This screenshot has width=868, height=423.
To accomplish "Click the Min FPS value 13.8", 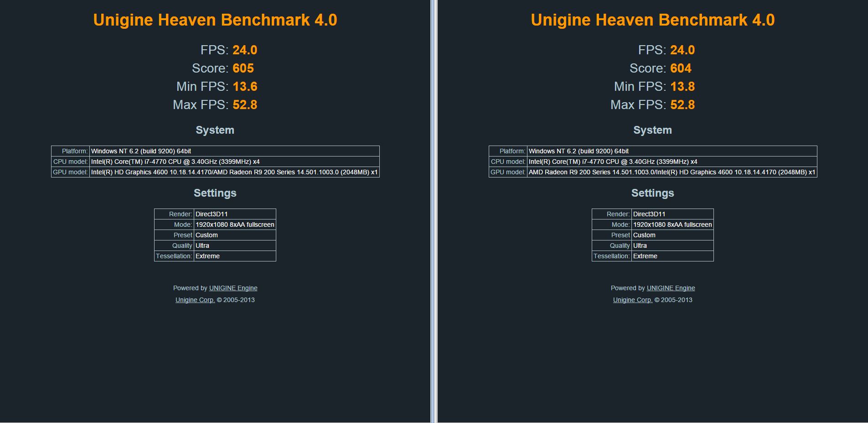I will coord(682,87).
